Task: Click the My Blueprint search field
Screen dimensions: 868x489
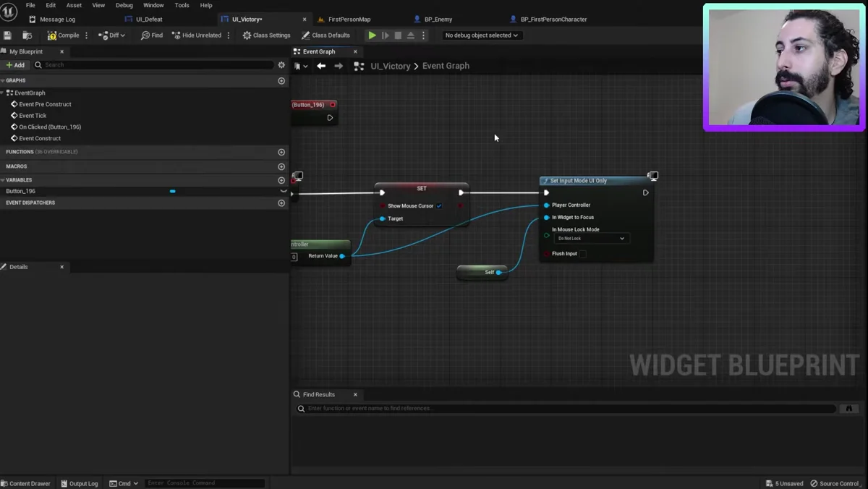Action: [153, 65]
